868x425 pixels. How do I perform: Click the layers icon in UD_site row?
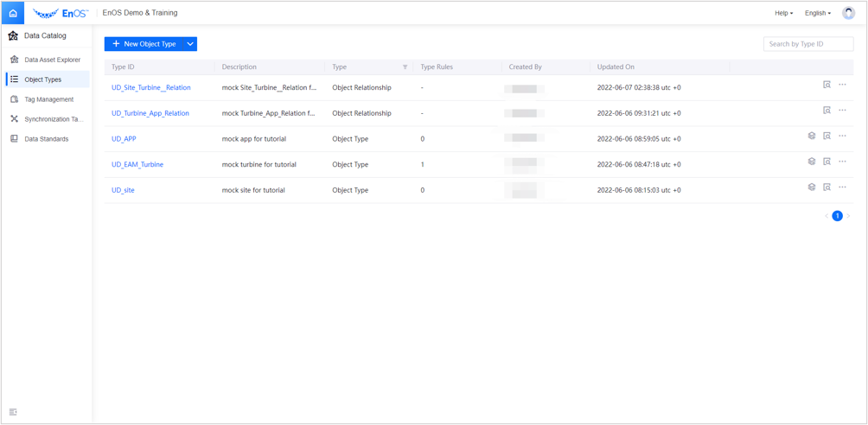[x=812, y=187]
